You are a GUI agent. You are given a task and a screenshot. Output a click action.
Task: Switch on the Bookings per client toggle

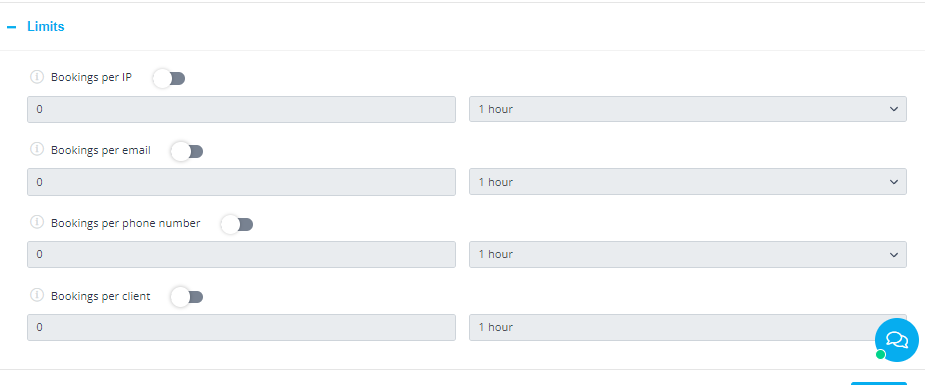click(x=187, y=297)
